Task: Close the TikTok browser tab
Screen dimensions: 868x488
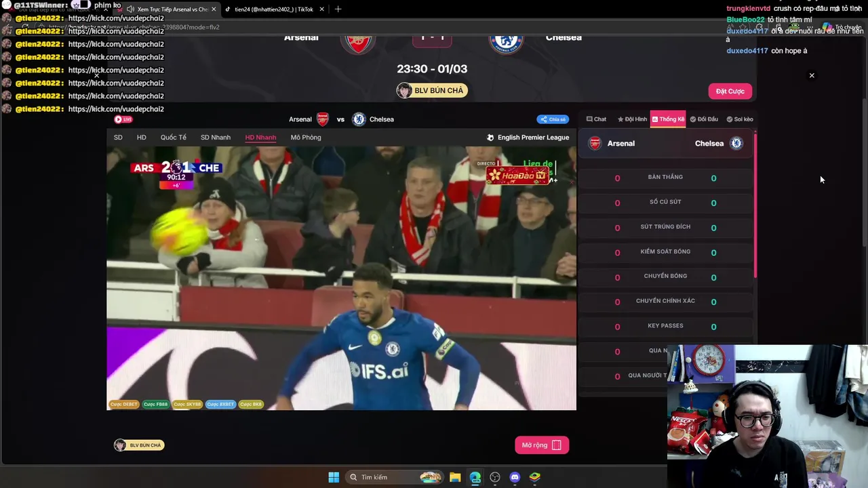Action: point(321,9)
